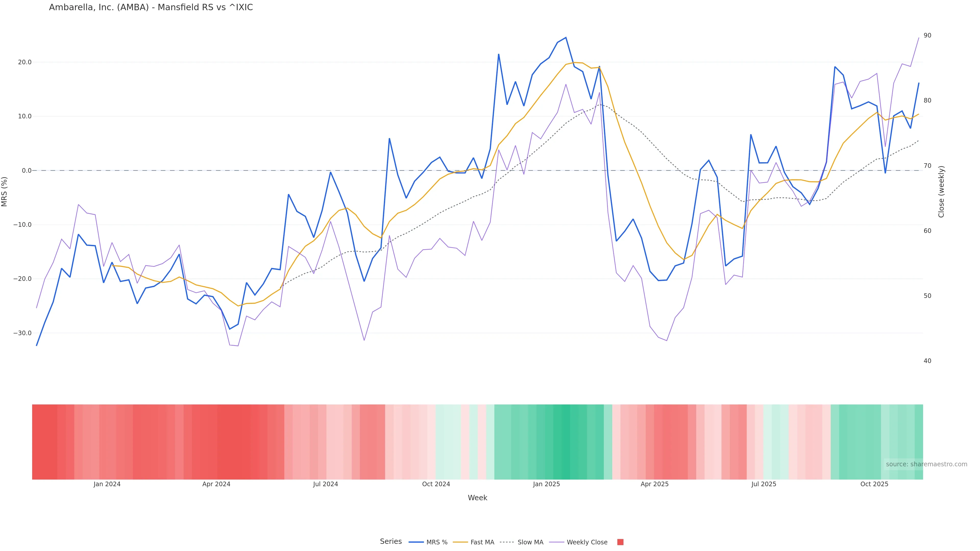Viewport: 980px width, 551px height.
Task: Click the Jul 2025 x-axis tick label
Action: (764, 484)
